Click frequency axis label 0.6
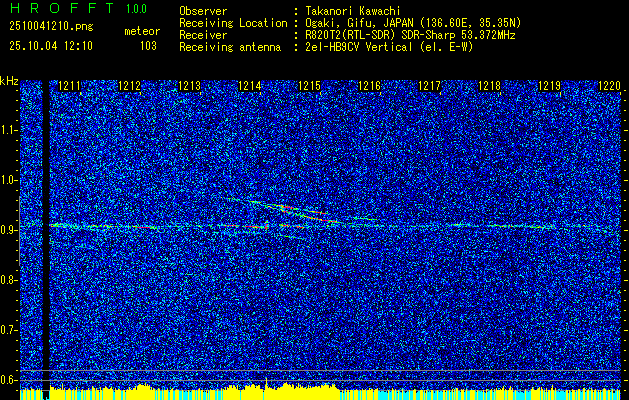 (x=8, y=380)
